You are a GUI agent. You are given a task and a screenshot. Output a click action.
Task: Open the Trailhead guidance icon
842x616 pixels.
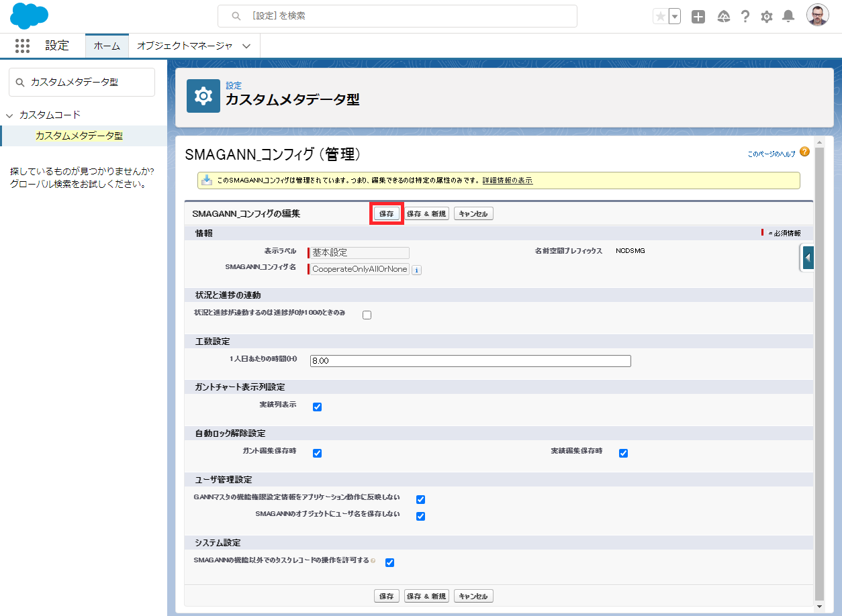(x=724, y=17)
